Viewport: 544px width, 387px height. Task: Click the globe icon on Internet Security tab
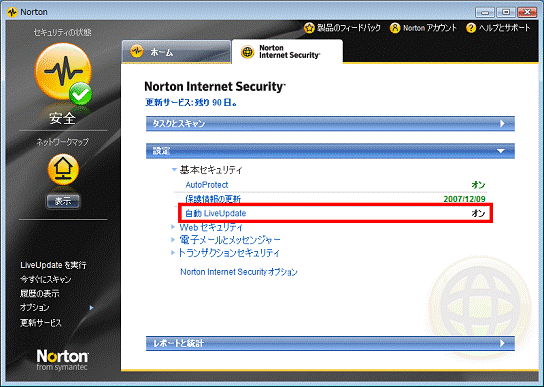(247, 52)
